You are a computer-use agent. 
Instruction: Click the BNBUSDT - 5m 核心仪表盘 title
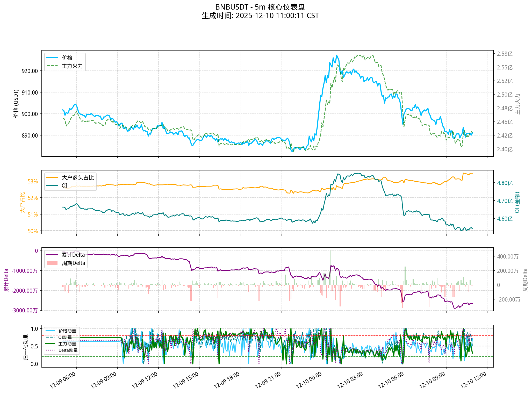pyautogui.click(x=260, y=7)
